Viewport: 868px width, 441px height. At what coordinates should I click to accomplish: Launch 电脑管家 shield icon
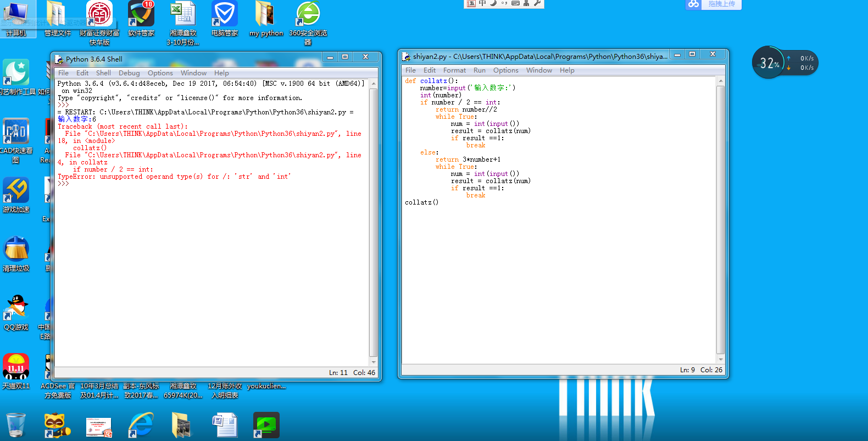click(x=225, y=18)
